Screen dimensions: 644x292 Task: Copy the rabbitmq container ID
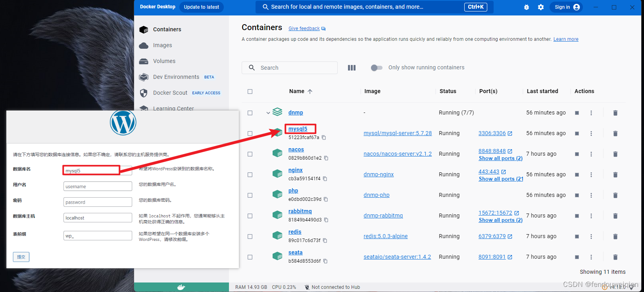point(326,220)
